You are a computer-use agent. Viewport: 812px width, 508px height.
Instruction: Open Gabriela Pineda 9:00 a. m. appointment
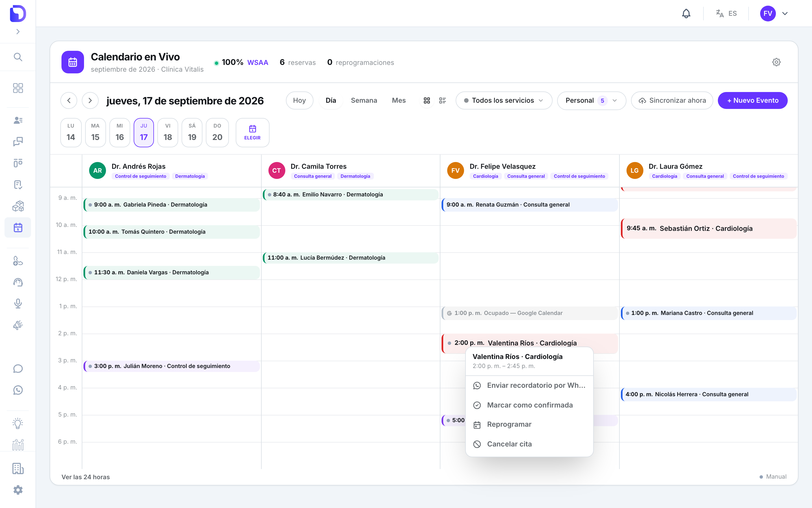(x=172, y=205)
